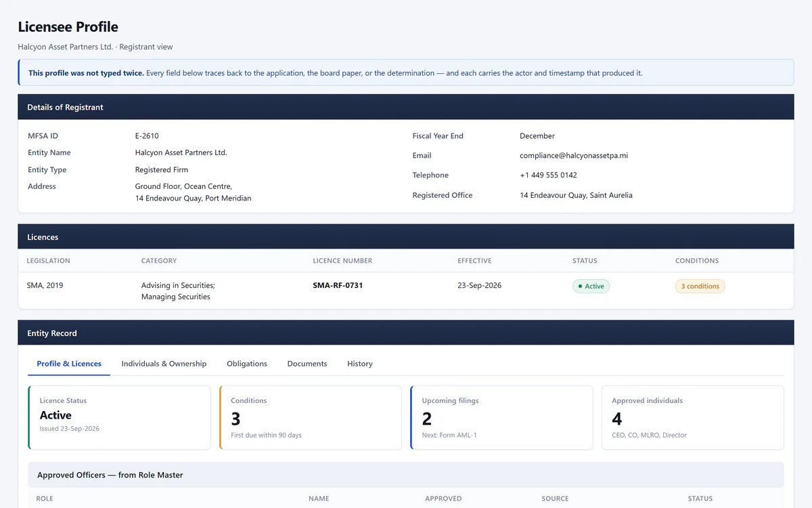812x508 pixels.
Task: Click the Active status badge
Action: [591, 287]
